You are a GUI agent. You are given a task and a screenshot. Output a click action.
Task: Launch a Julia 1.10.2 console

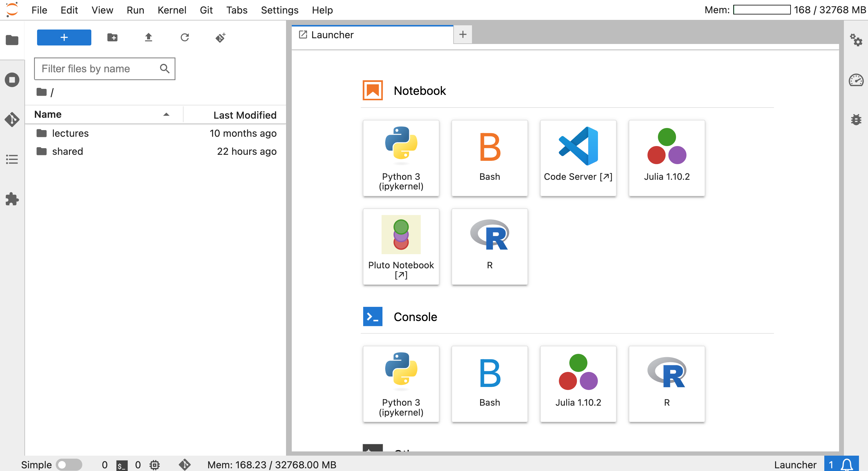click(x=578, y=384)
